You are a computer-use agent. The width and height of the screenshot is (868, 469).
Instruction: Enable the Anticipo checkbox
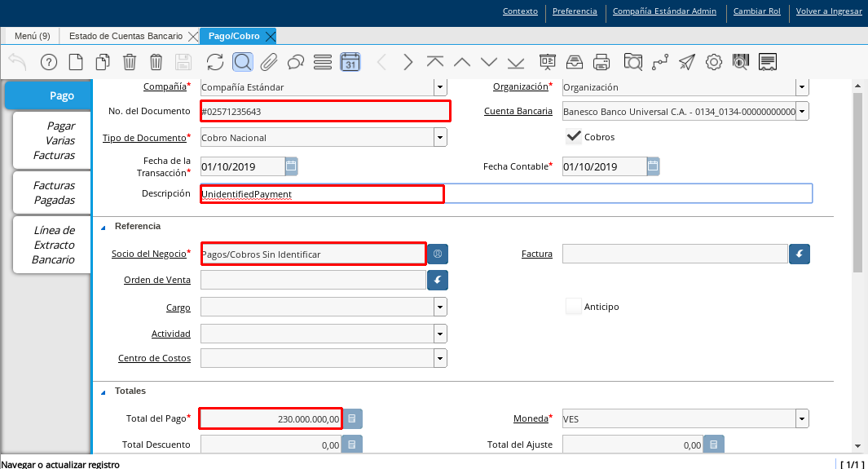point(574,307)
